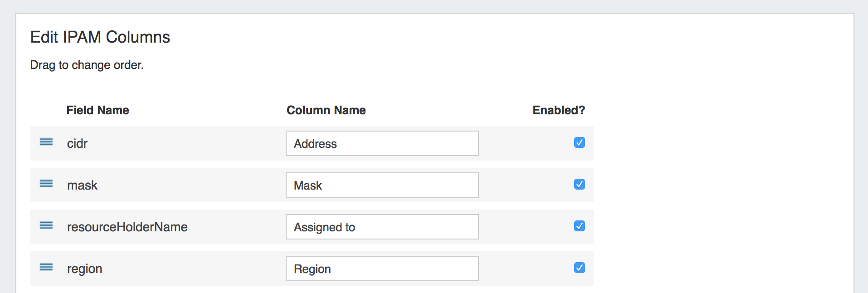Click the Field Name column header
The image size is (868, 293).
(x=98, y=110)
